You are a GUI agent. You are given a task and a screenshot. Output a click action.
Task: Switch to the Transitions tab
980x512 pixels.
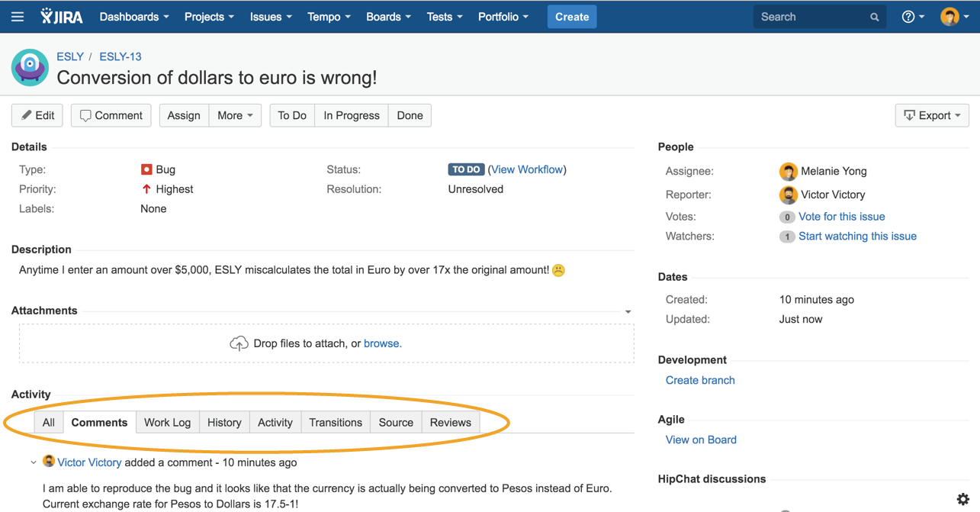coord(336,422)
